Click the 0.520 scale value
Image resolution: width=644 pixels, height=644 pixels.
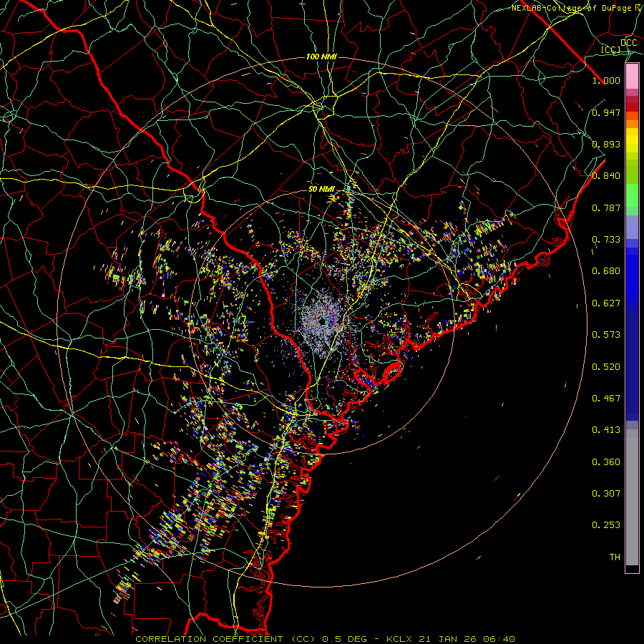click(606, 367)
